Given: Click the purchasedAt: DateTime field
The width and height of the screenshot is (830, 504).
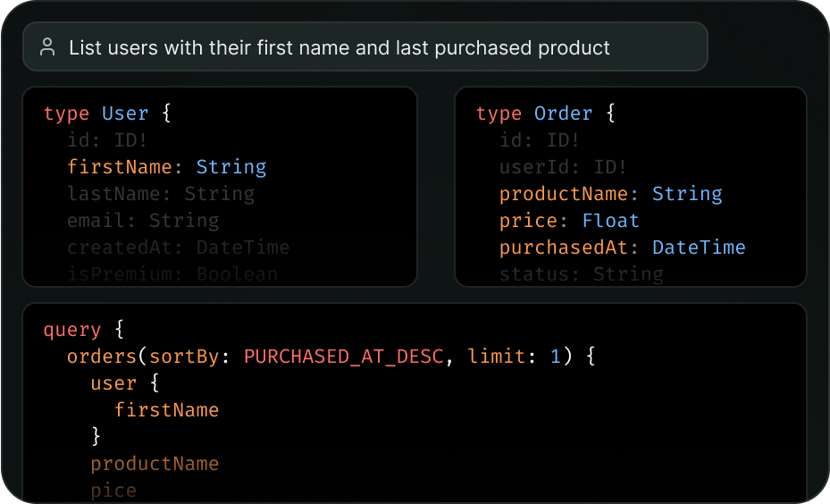Looking at the screenshot, I should click(x=622, y=248).
